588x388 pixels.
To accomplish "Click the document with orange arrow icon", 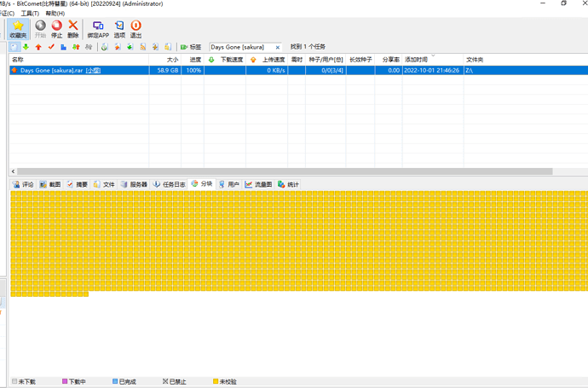I will click(155, 47).
